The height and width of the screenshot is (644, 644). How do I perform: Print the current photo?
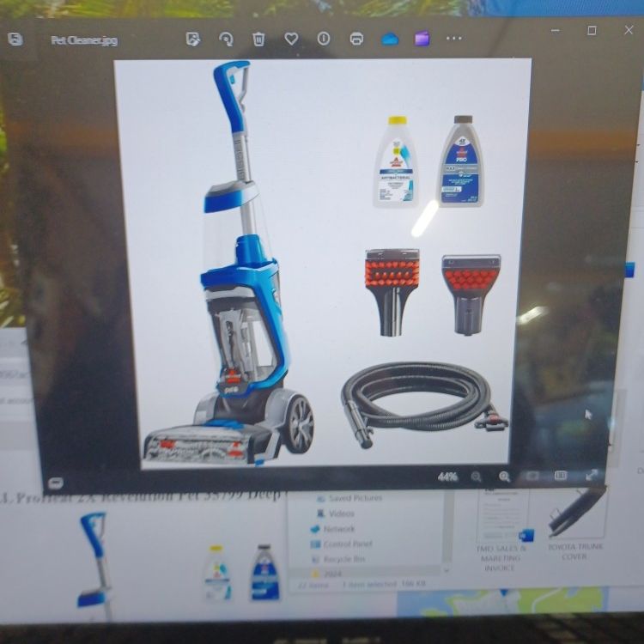pyautogui.click(x=356, y=39)
